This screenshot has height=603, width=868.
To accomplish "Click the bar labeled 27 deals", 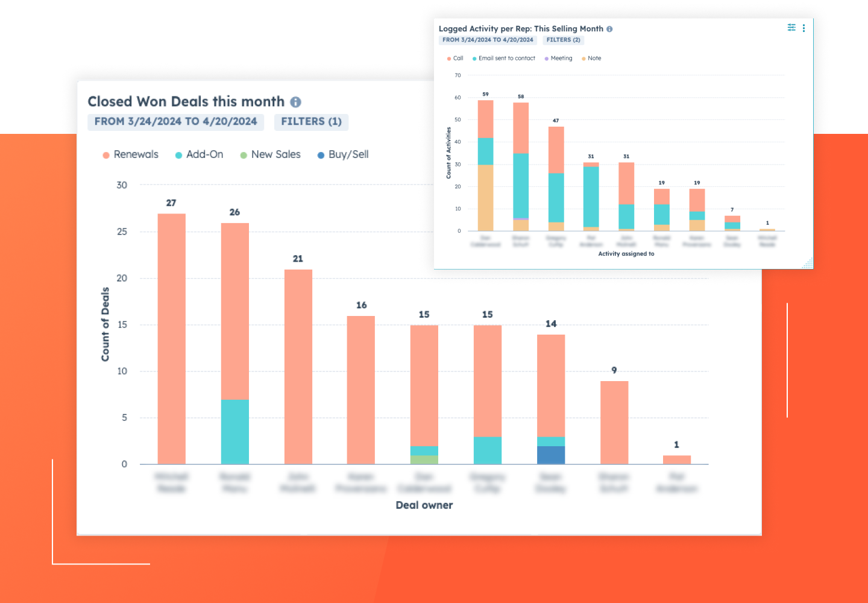I will click(172, 339).
